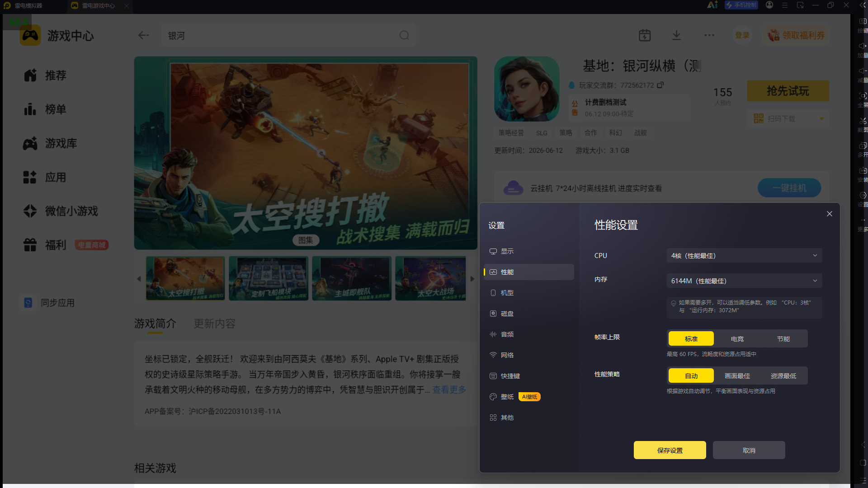Image resolution: width=868 pixels, height=488 pixels.
Task: Open the AI assistant icon in title bar
Action: pos(712,5)
